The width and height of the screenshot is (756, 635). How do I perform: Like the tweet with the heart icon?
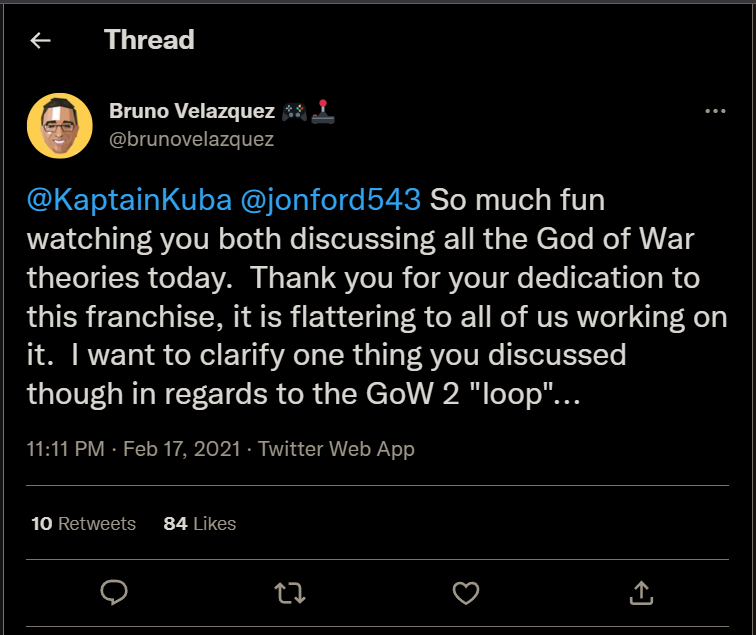point(466,593)
